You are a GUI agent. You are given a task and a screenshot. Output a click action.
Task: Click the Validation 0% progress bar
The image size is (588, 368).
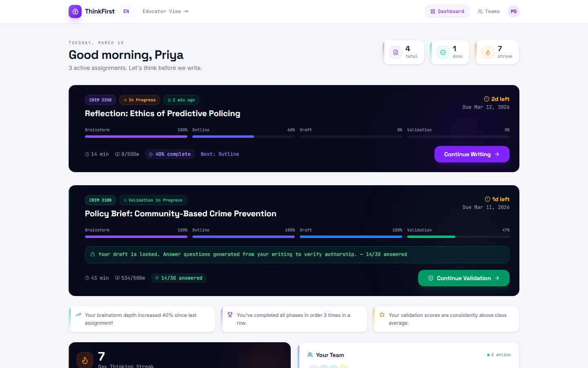pos(458,137)
